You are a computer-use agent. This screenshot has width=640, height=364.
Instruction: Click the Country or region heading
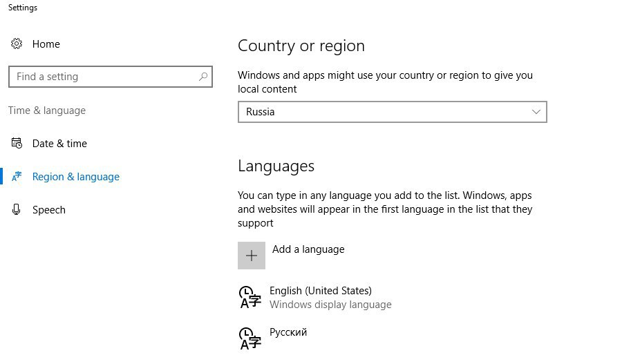click(301, 46)
